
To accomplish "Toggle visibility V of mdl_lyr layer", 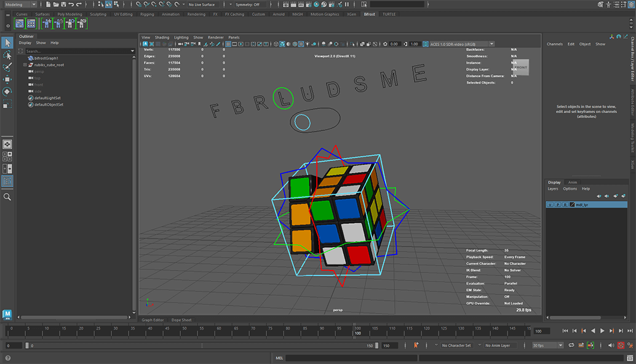I will (x=550, y=205).
